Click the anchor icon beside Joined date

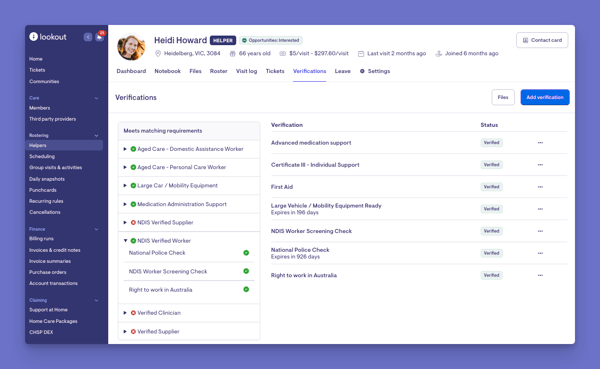click(x=439, y=54)
